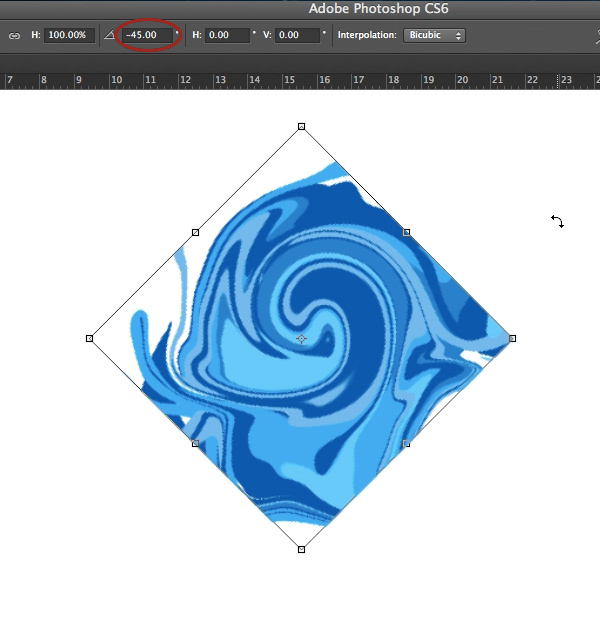
Task: Toggle the maintain aspect ratio link icon
Action: 14,35
